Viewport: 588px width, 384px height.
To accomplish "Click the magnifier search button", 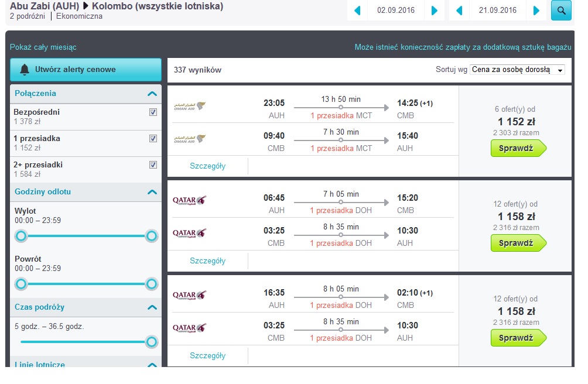I will (561, 10).
